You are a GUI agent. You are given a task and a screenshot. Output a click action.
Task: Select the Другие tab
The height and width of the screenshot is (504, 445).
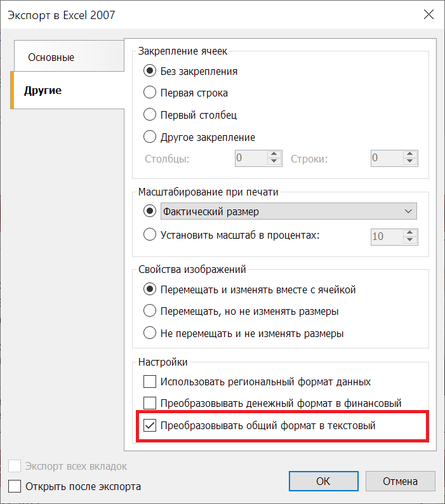(x=67, y=90)
